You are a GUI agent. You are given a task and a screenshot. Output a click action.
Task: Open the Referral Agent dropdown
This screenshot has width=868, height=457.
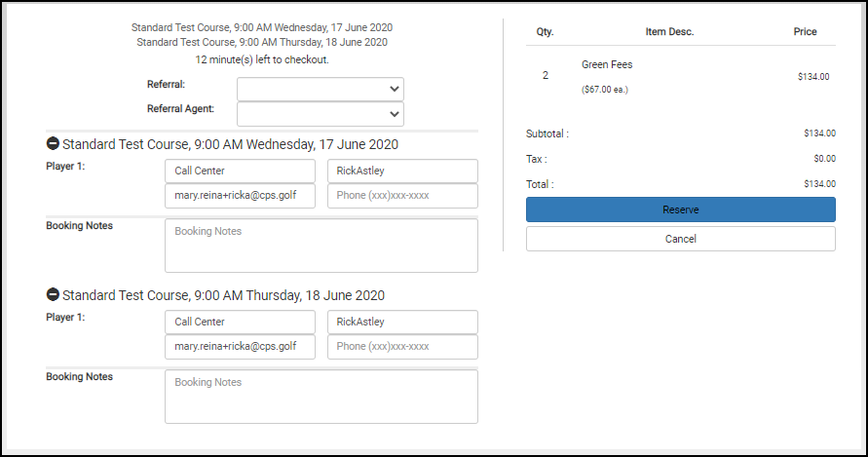(320, 114)
